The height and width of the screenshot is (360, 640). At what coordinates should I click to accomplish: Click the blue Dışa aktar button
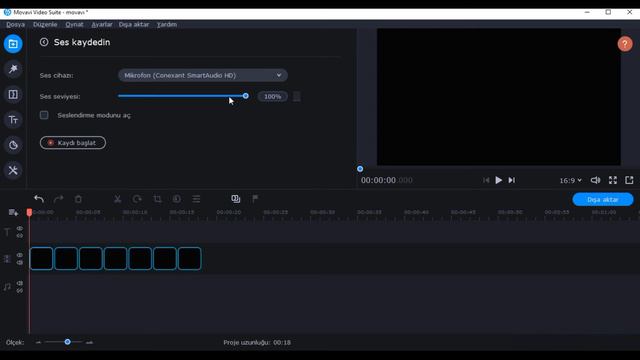(603, 199)
